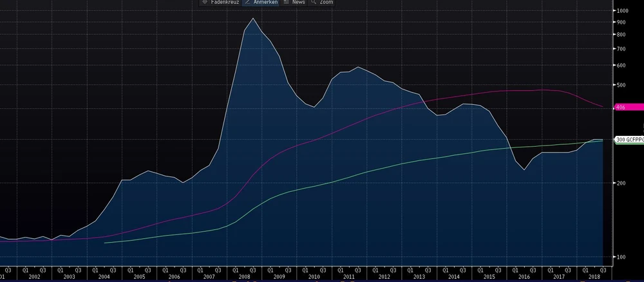Select the Anmerken annotation pencil icon
Viewport: 644px width, 282px height.
coord(248,3)
